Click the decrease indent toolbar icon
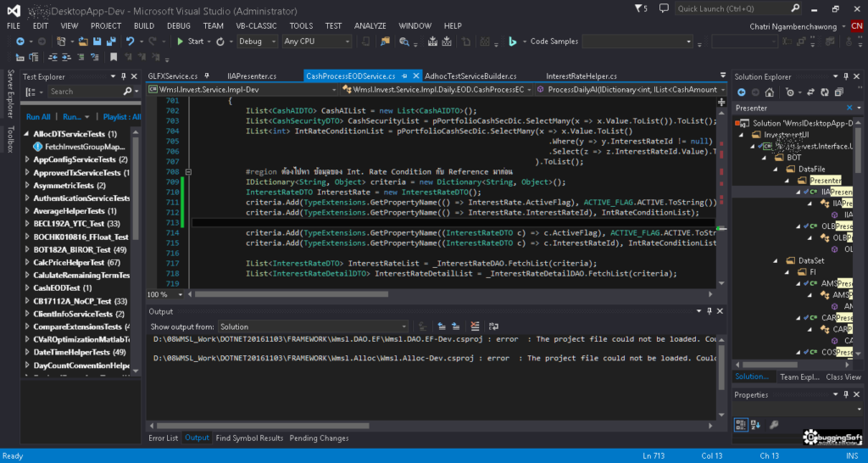 53,57
